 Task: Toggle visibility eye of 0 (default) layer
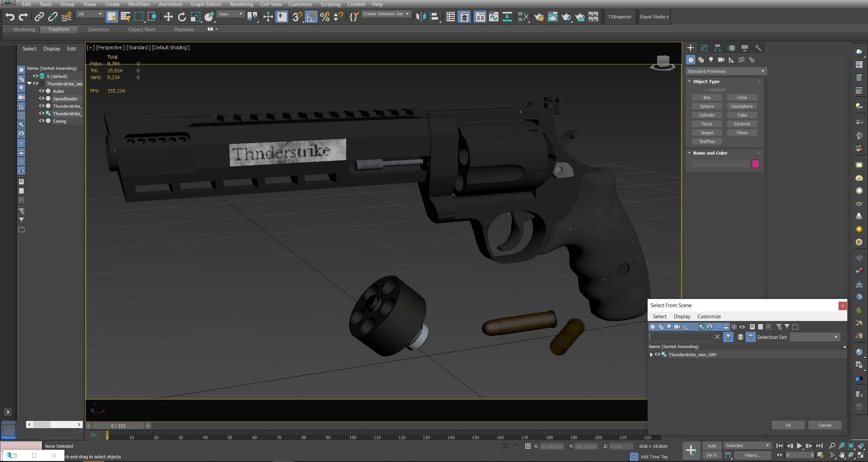click(35, 76)
